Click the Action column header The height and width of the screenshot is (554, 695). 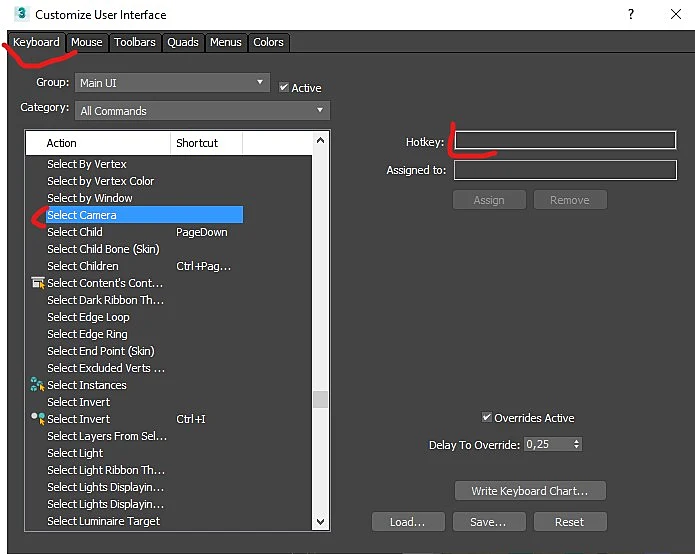98,143
